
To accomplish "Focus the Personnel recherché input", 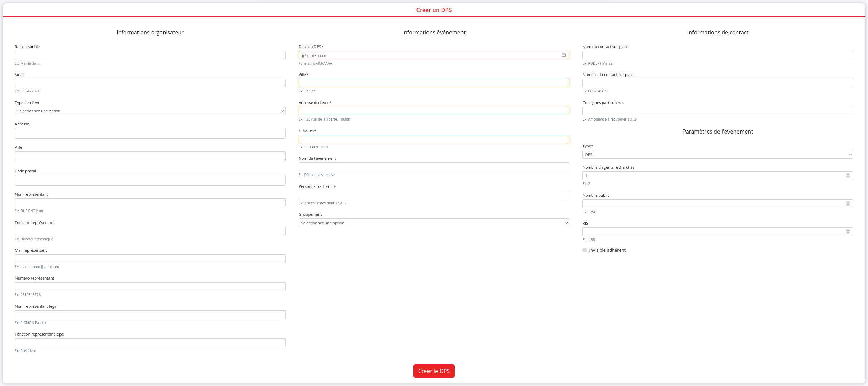I will pyautogui.click(x=434, y=195).
